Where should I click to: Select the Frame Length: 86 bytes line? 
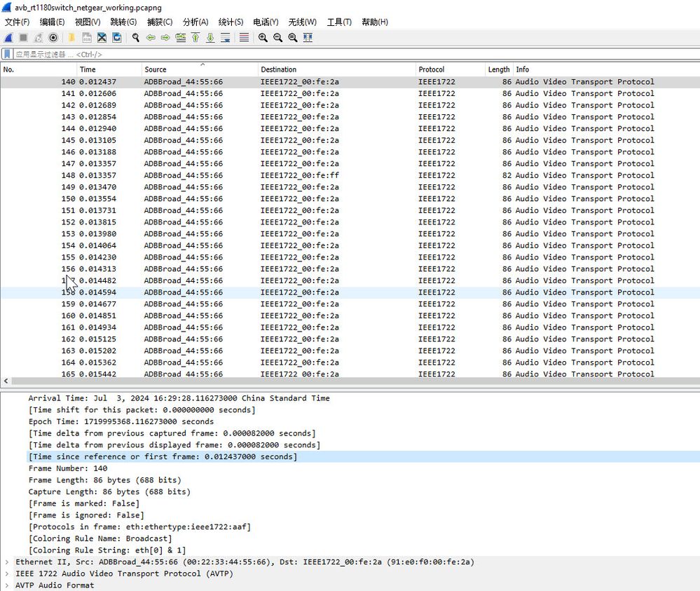point(105,480)
